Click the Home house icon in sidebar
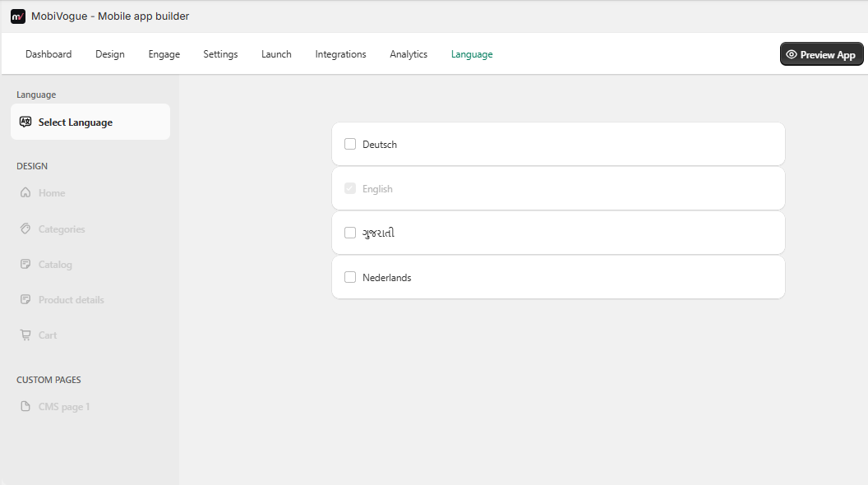The height and width of the screenshot is (485, 868). pos(25,192)
